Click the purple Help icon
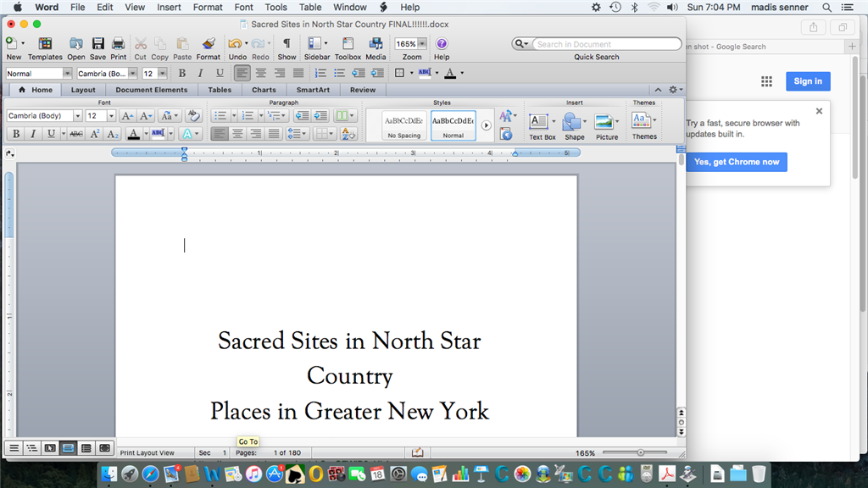Viewport: 868px width, 488px height. 441,44
